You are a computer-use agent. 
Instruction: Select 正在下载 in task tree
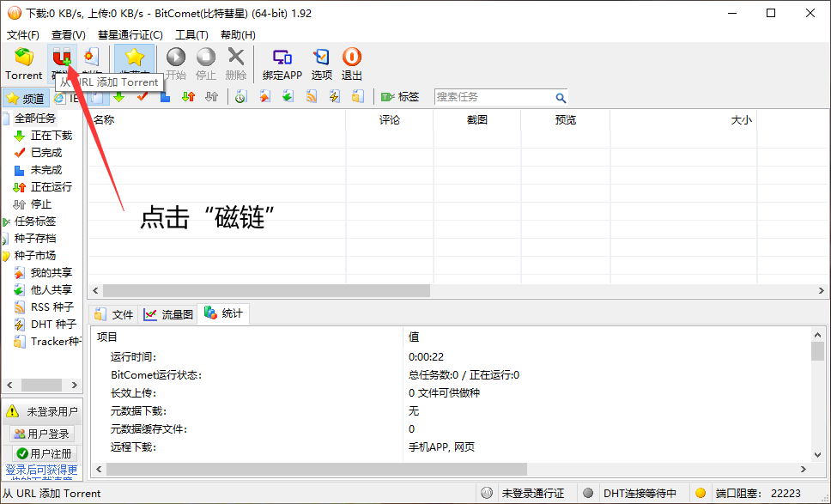(x=51, y=136)
